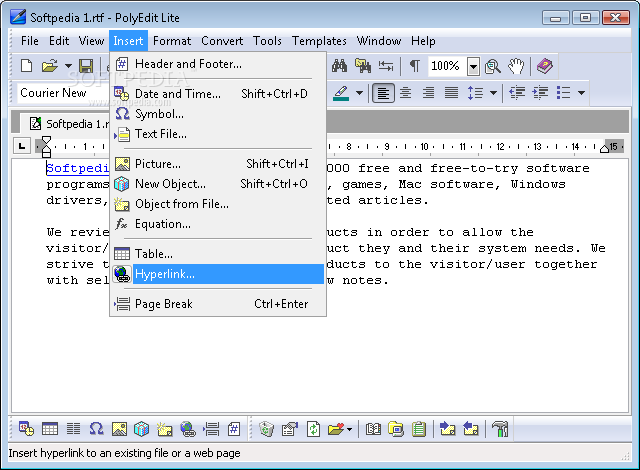Expand the line spacing dropdown arrow
Image resolution: width=640 pixels, height=470 pixels.
[x=493, y=93]
